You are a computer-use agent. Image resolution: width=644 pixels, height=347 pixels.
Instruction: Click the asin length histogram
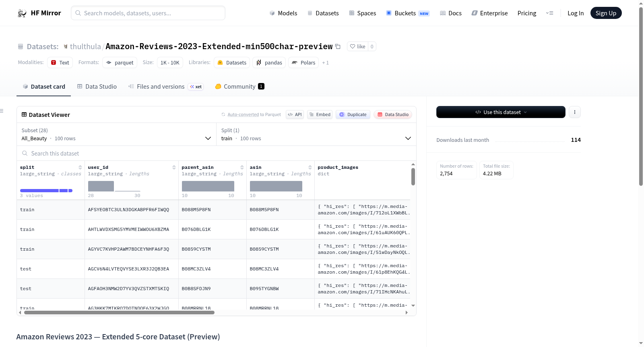[x=276, y=186]
